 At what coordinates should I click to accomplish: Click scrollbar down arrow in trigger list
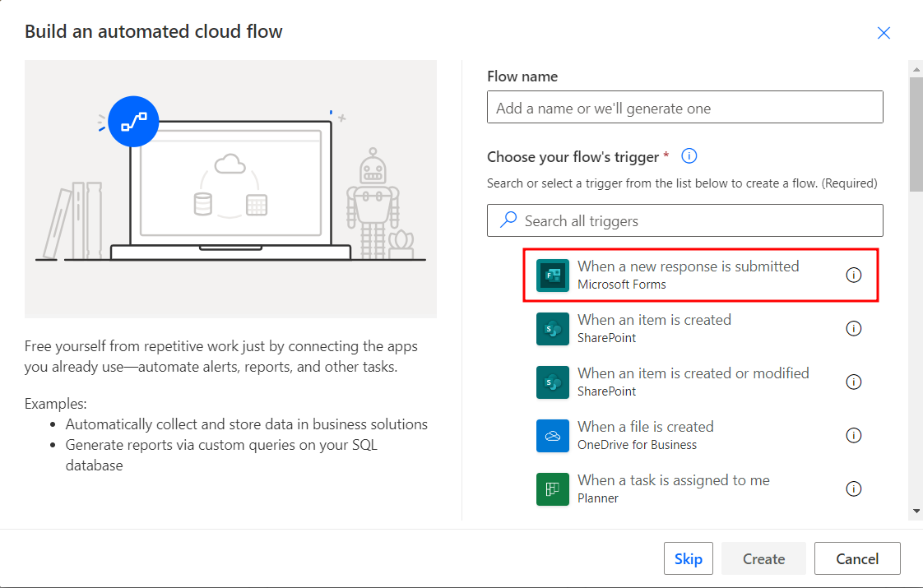coord(916,511)
